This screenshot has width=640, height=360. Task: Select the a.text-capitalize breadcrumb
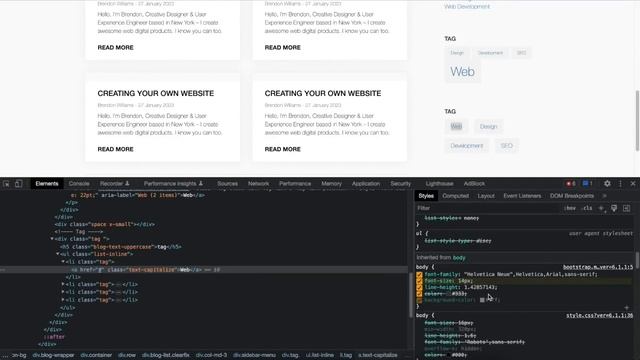[378, 355]
